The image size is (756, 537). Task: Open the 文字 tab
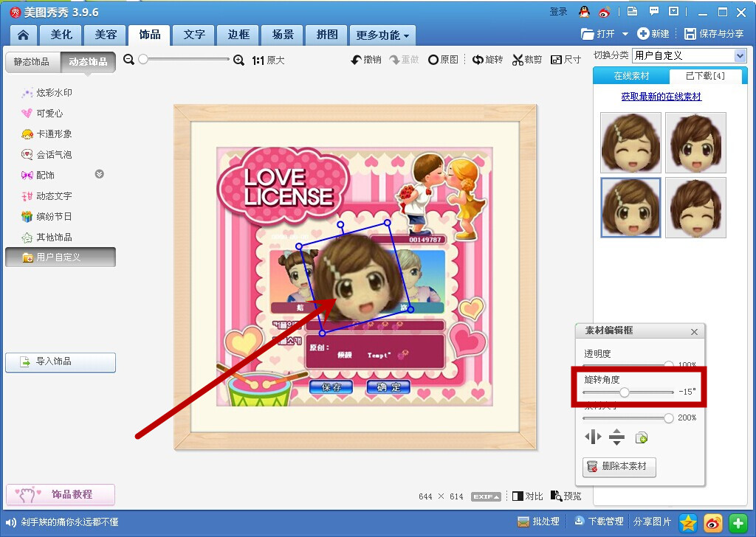point(194,35)
